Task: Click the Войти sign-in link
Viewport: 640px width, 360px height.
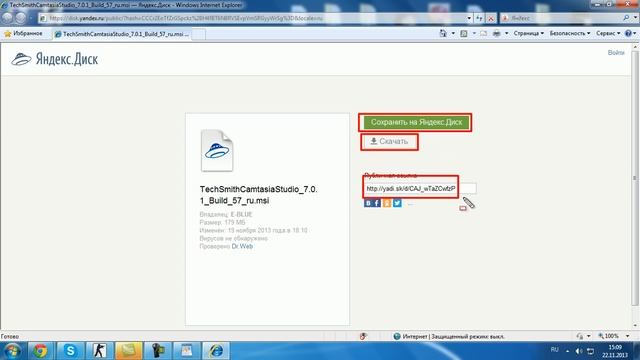Action: pos(616,53)
